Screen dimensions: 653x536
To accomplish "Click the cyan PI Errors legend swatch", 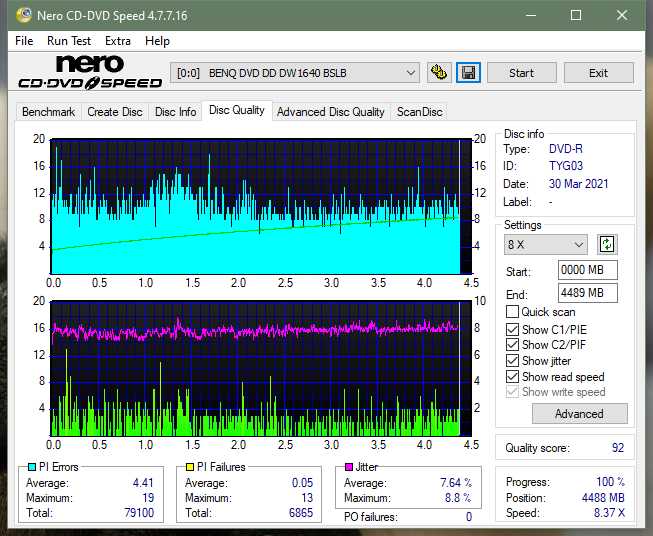I will [31, 467].
